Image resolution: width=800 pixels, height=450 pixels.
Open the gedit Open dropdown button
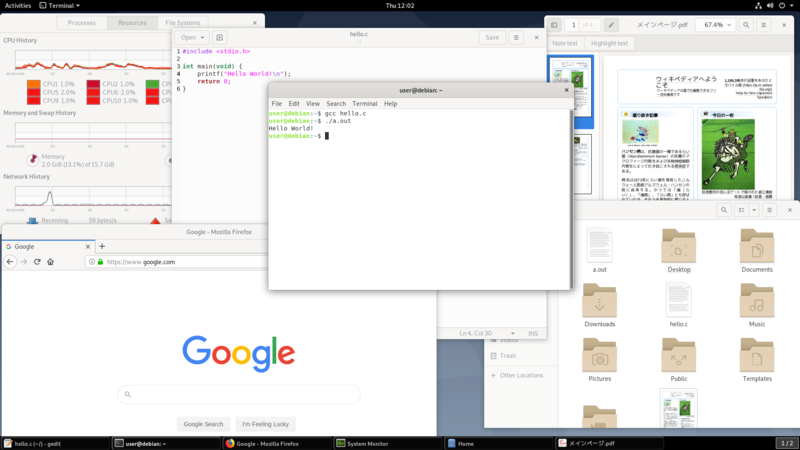(x=192, y=37)
